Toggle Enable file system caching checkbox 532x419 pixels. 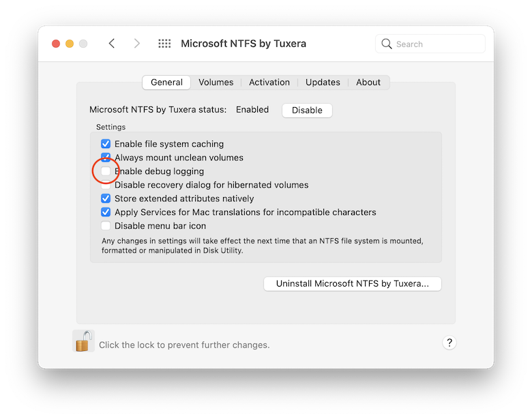106,143
